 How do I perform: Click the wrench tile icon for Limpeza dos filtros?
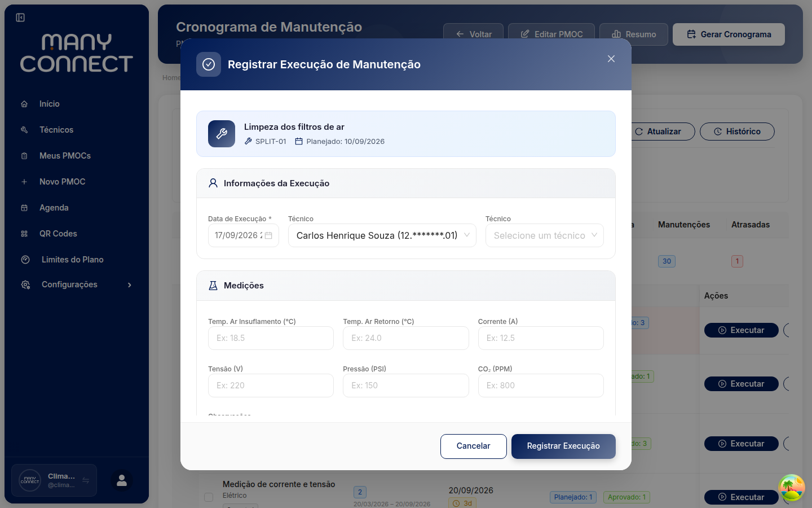click(222, 134)
